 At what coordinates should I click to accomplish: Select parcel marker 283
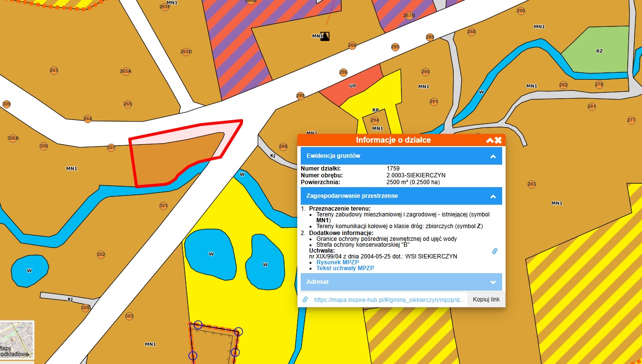531,185
